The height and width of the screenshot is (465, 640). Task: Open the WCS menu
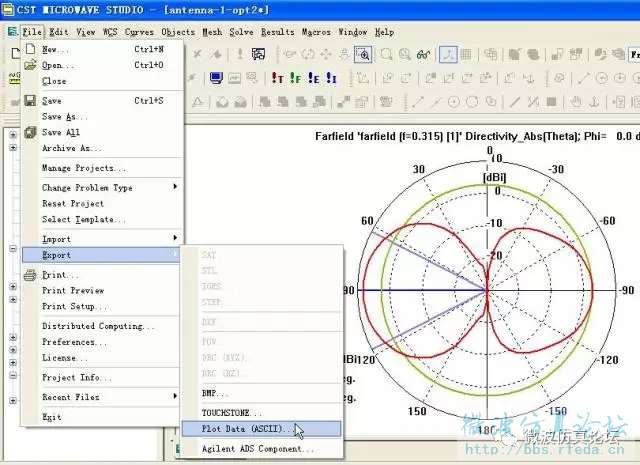point(110,32)
